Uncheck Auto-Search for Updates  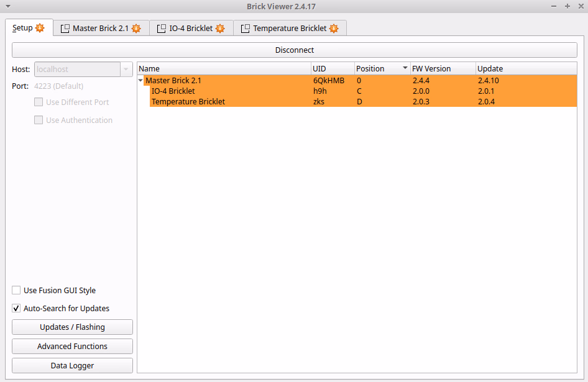(x=17, y=308)
